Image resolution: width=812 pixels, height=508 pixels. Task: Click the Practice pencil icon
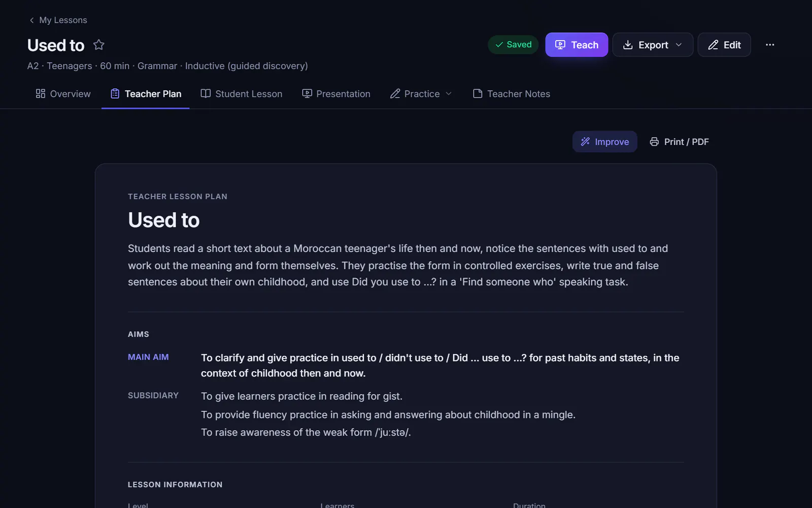point(395,93)
